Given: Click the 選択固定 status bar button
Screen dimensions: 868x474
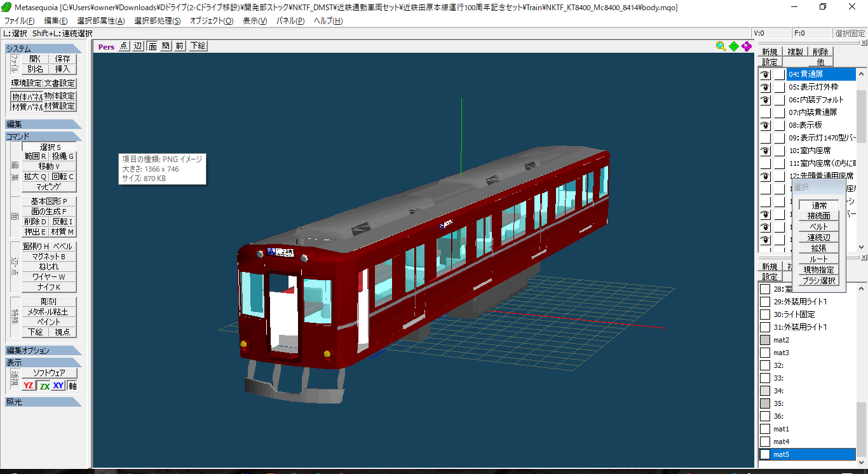Looking at the screenshot, I should click(850, 34).
